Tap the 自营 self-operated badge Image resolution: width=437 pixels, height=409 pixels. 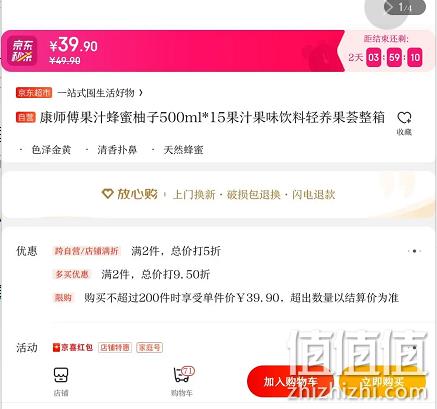[25, 117]
